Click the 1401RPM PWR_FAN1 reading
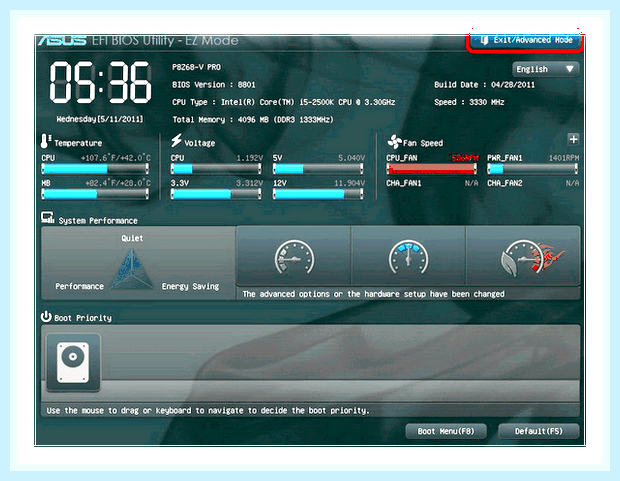This screenshot has width=620, height=481. [x=564, y=158]
